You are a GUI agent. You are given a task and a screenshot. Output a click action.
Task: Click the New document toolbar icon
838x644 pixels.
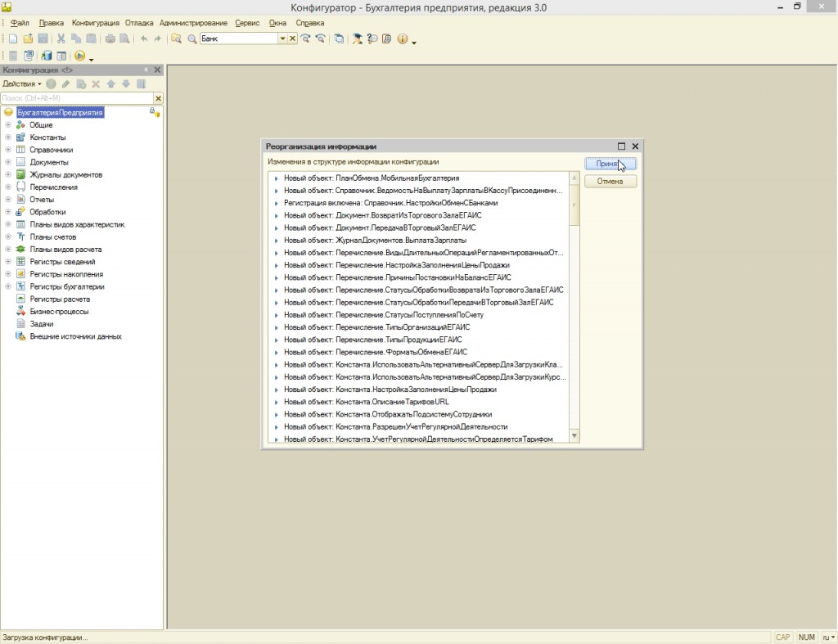(x=13, y=38)
